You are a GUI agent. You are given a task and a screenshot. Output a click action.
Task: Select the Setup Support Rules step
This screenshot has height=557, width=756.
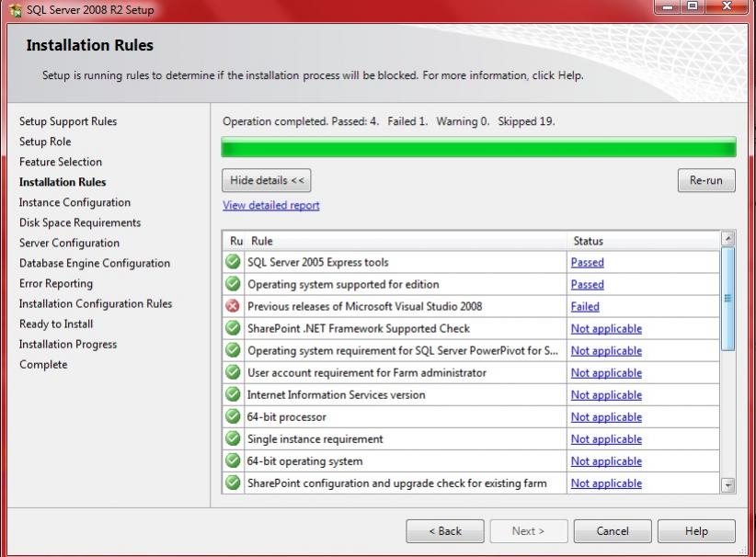(68, 121)
